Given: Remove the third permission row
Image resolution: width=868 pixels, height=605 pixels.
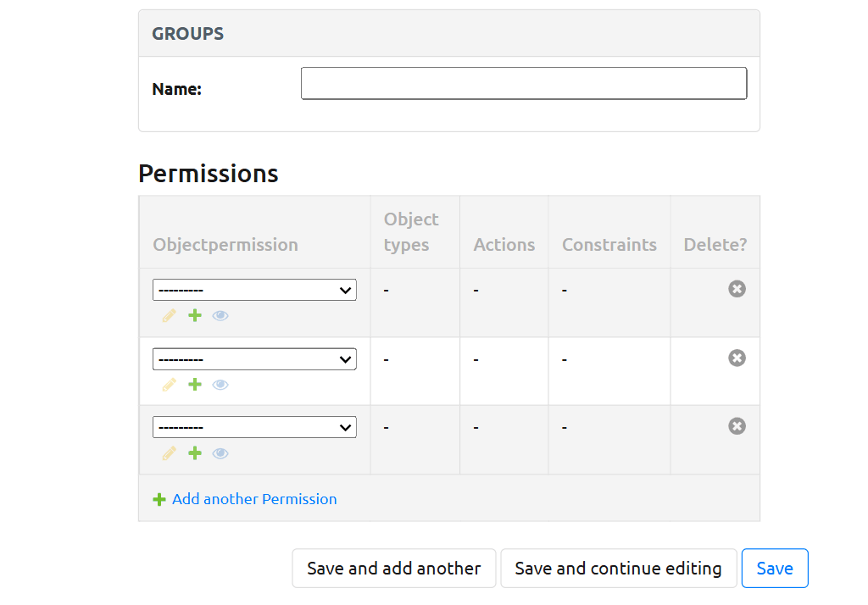Looking at the screenshot, I should point(737,426).
